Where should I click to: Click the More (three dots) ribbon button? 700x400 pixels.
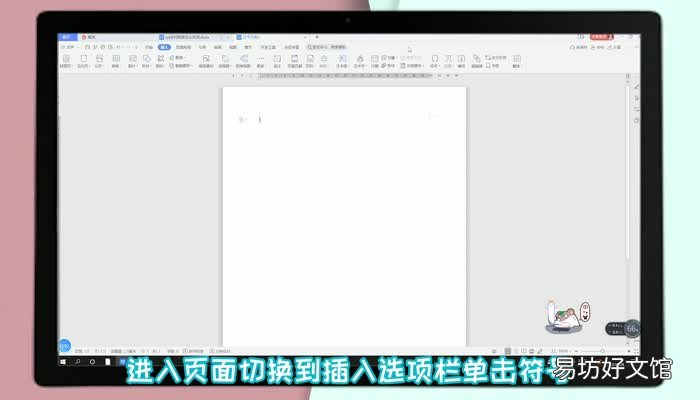tap(261, 61)
